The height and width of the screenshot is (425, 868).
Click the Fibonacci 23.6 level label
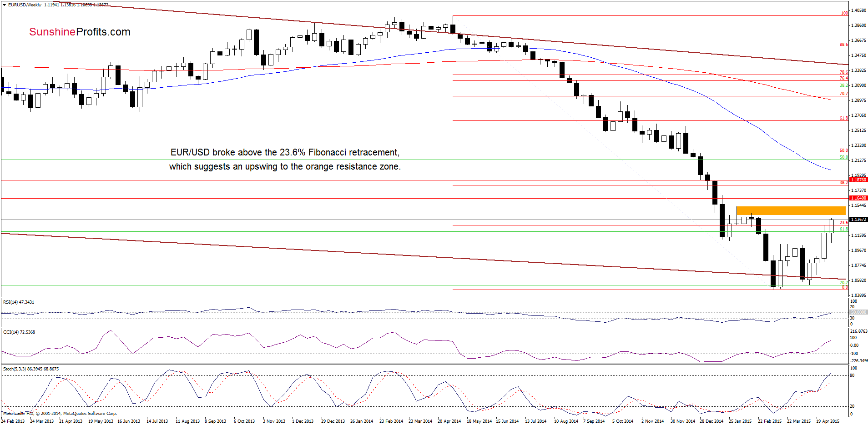[x=844, y=223]
